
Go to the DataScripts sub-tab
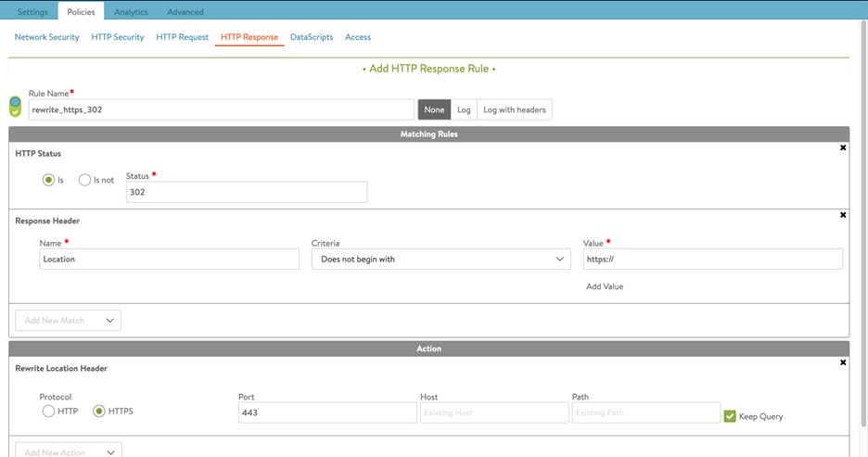pyautogui.click(x=312, y=37)
